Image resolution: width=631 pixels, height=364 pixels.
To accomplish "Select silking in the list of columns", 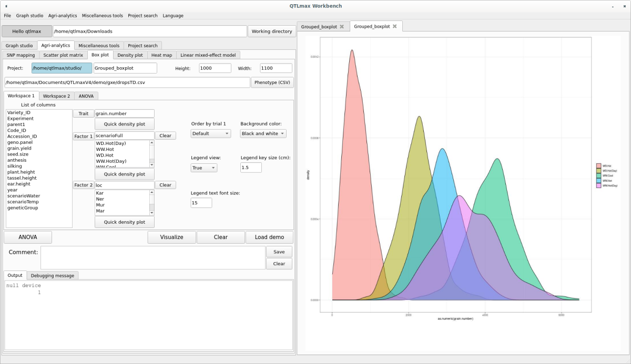I will [15, 166].
